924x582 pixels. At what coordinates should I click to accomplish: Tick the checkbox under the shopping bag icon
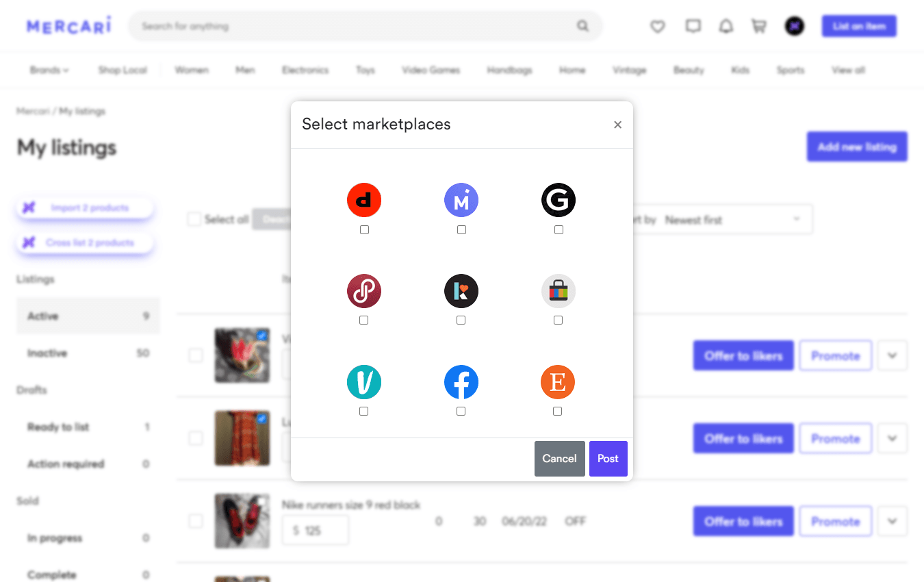[558, 320]
